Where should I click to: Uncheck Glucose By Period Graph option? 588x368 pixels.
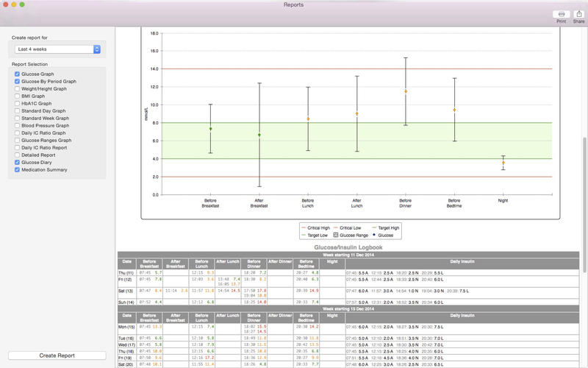pos(17,82)
